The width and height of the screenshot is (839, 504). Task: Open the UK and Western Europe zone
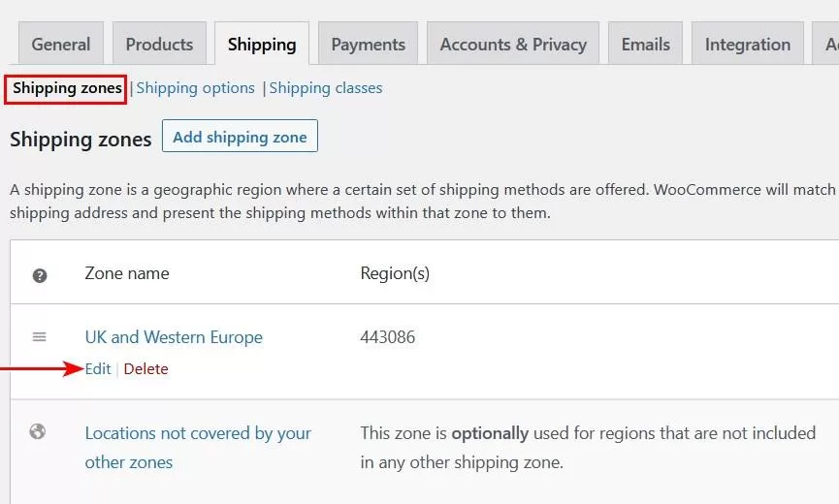[174, 337]
